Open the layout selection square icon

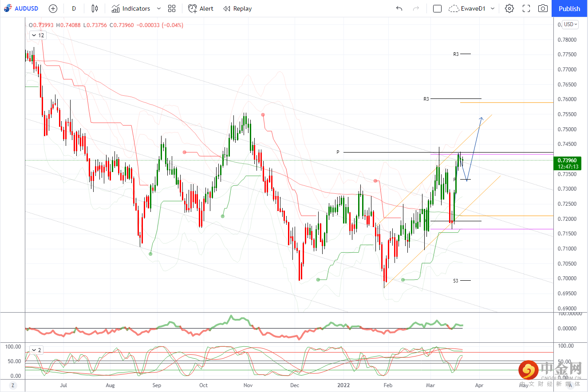click(x=437, y=8)
